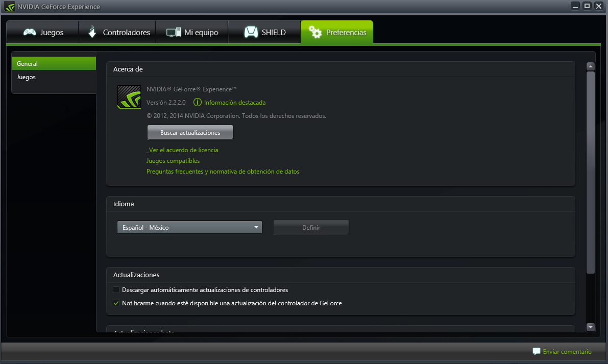Viewport: 608px width, 364px height.
Task: Click the SHIELD device icon
Action: tap(251, 32)
